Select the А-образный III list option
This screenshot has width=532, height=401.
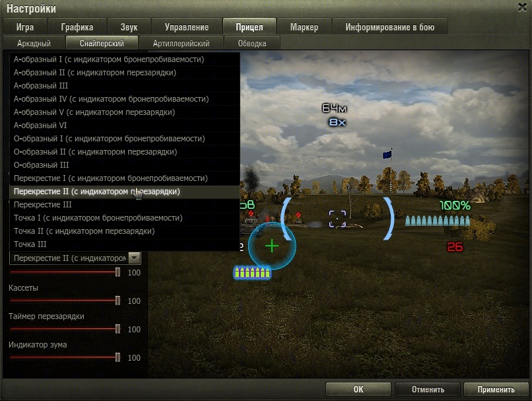click(x=125, y=86)
